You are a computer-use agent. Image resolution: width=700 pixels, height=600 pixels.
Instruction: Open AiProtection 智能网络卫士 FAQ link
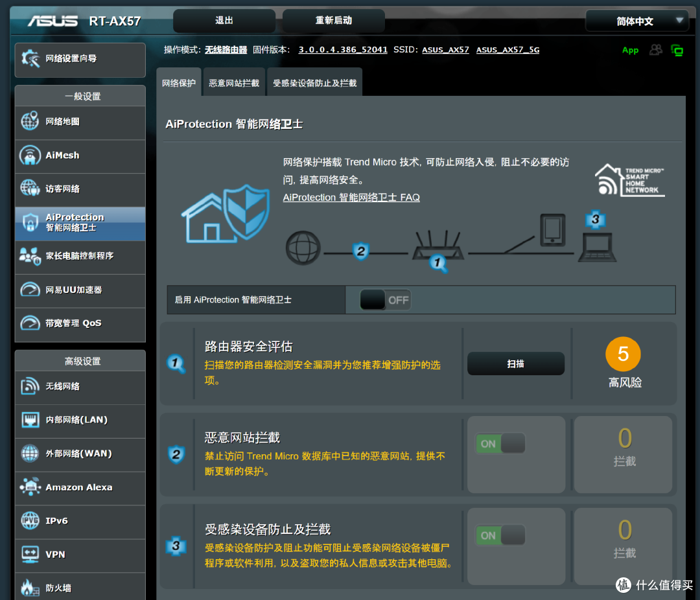coord(351,198)
